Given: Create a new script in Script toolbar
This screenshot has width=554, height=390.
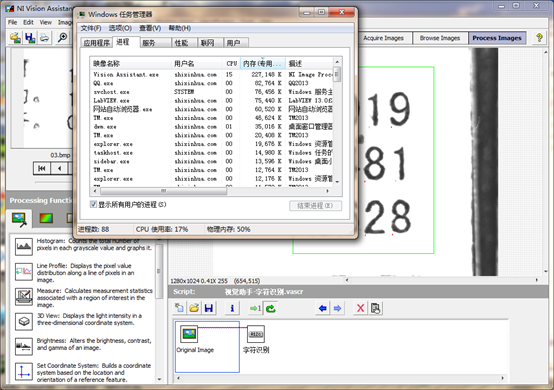Looking at the screenshot, I should click(x=179, y=308).
